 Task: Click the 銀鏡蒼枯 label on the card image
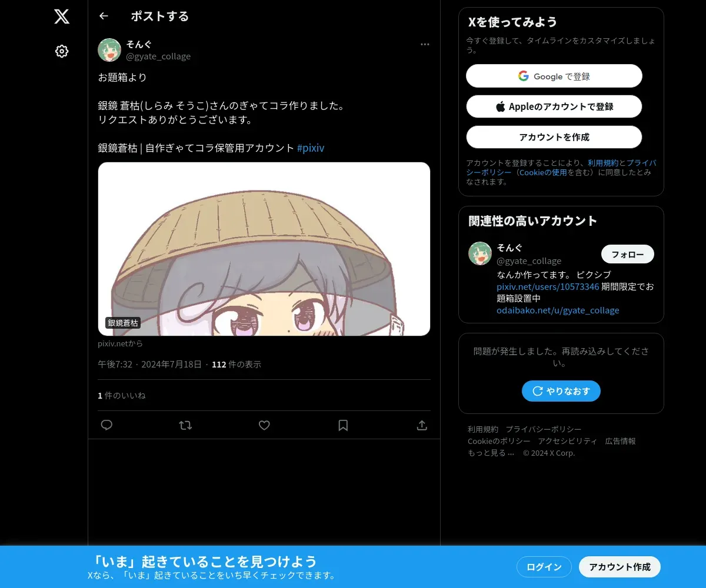tap(123, 323)
